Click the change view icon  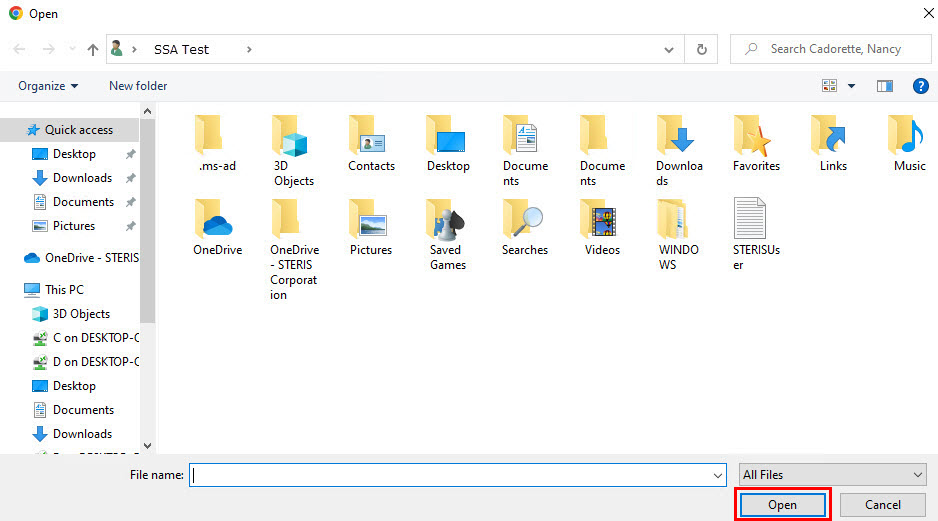coord(829,86)
